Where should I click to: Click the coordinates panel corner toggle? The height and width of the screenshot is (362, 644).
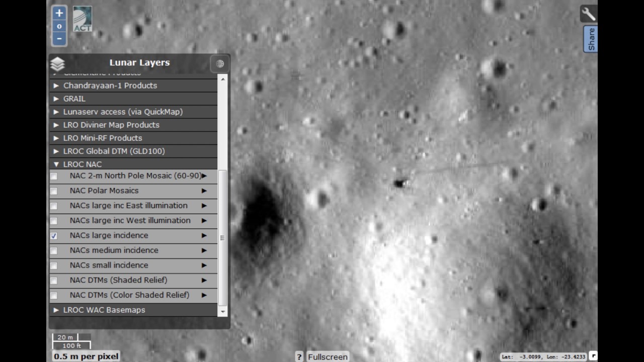click(x=593, y=356)
